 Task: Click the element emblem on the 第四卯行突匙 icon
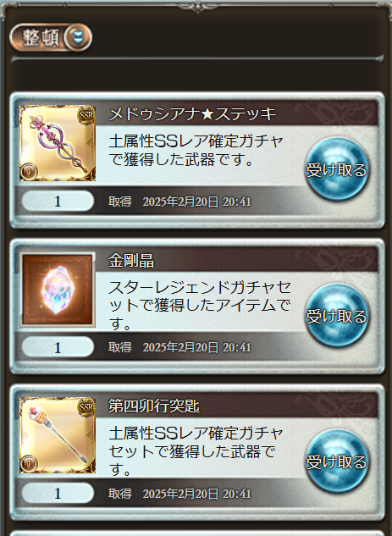[29, 463]
